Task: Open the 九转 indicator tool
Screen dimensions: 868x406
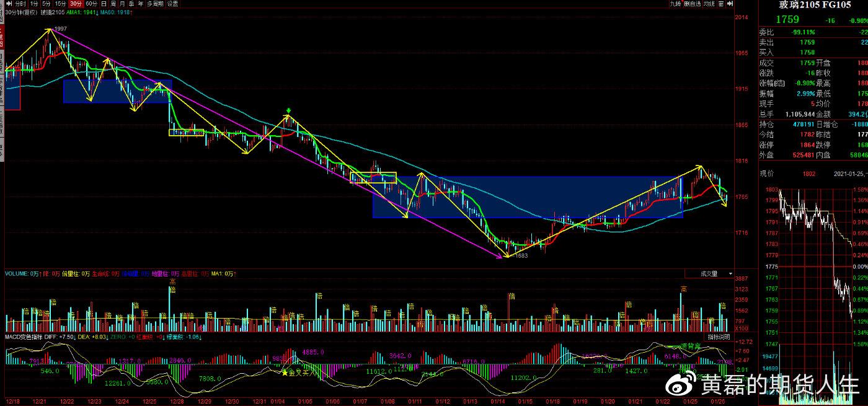Action: 675,4
